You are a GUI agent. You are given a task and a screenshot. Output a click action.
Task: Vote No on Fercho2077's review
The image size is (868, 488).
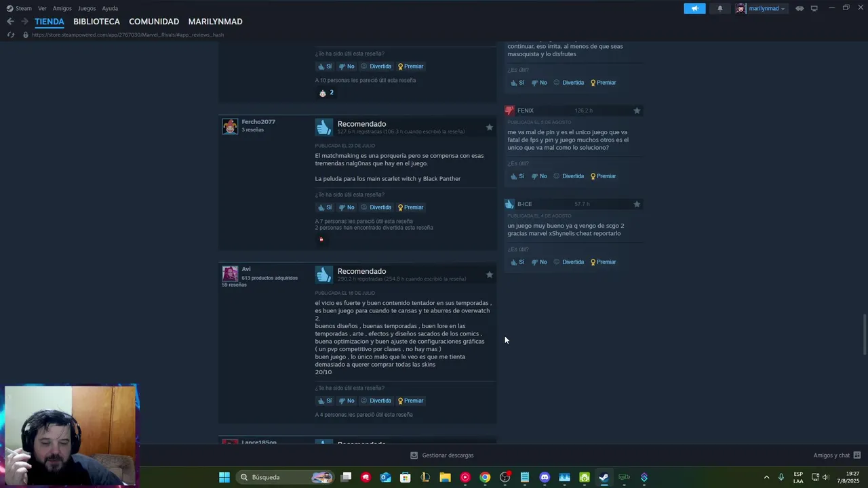click(x=347, y=207)
